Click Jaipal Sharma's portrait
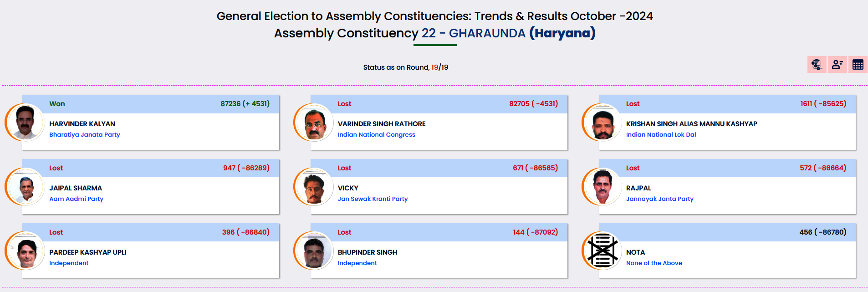 pos(26,186)
